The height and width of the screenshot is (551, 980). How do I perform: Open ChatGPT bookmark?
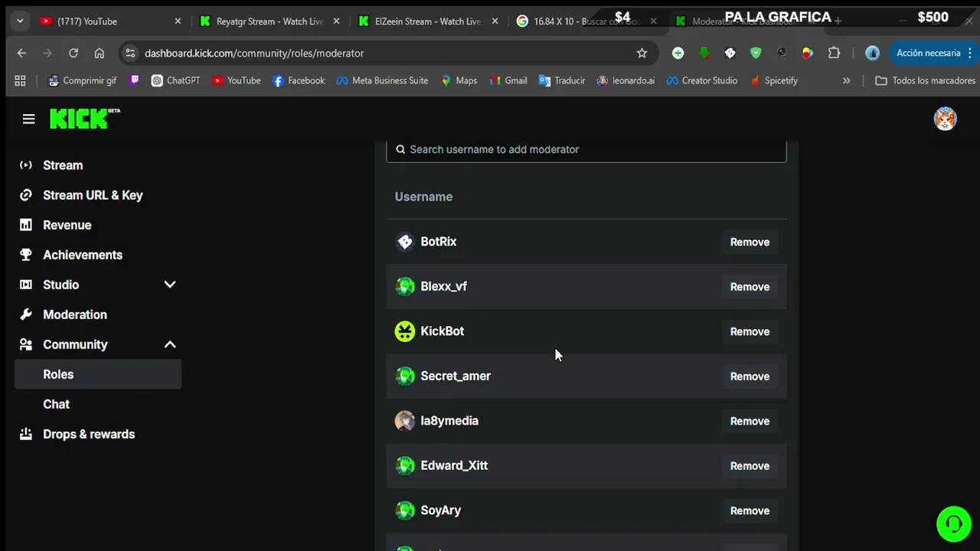[x=176, y=80]
